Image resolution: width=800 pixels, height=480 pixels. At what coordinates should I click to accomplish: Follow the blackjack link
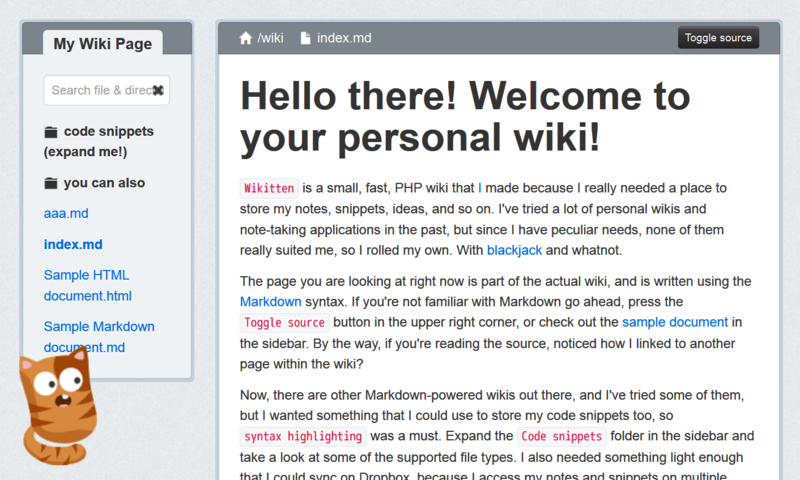514,250
